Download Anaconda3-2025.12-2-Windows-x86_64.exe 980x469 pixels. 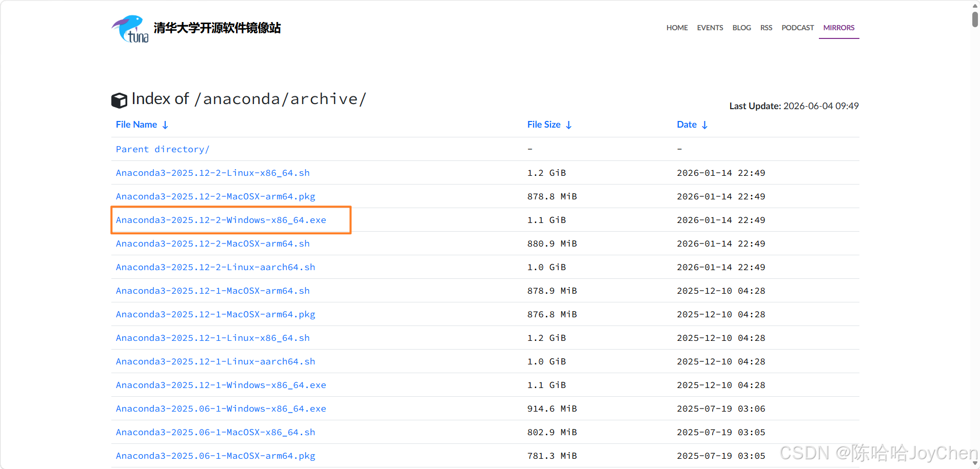coord(221,220)
